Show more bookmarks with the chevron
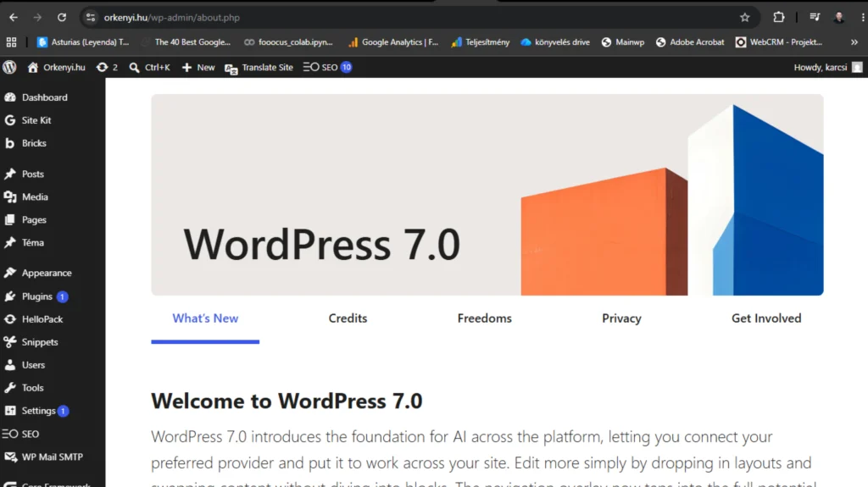This screenshot has height=487, width=868. [854, 42]
